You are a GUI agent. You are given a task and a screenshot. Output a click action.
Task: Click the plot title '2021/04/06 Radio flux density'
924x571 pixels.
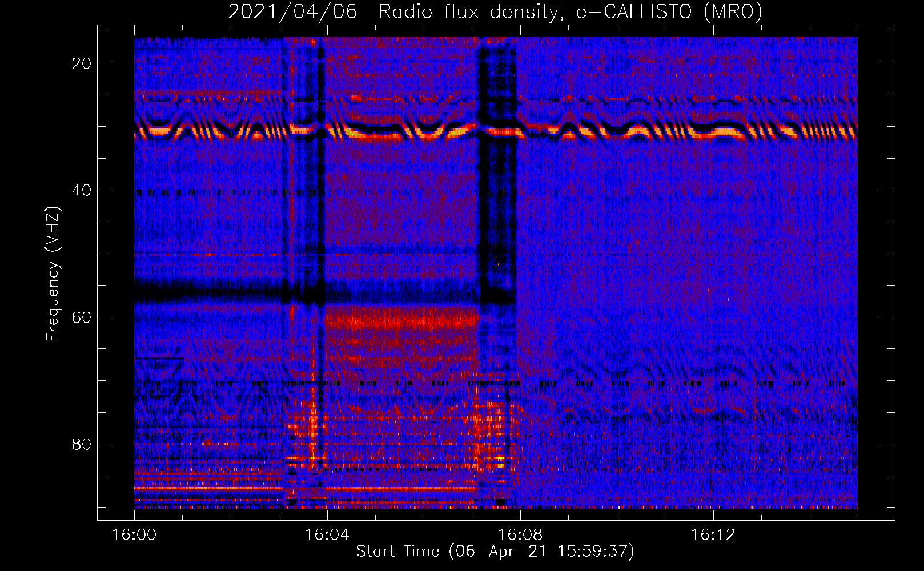495,12
